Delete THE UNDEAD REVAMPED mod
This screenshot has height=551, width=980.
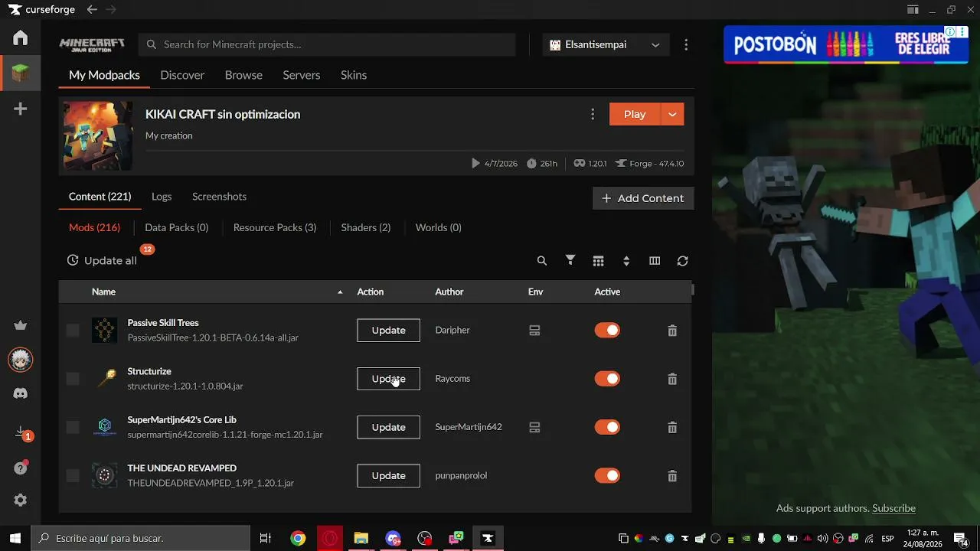[672, 476]
